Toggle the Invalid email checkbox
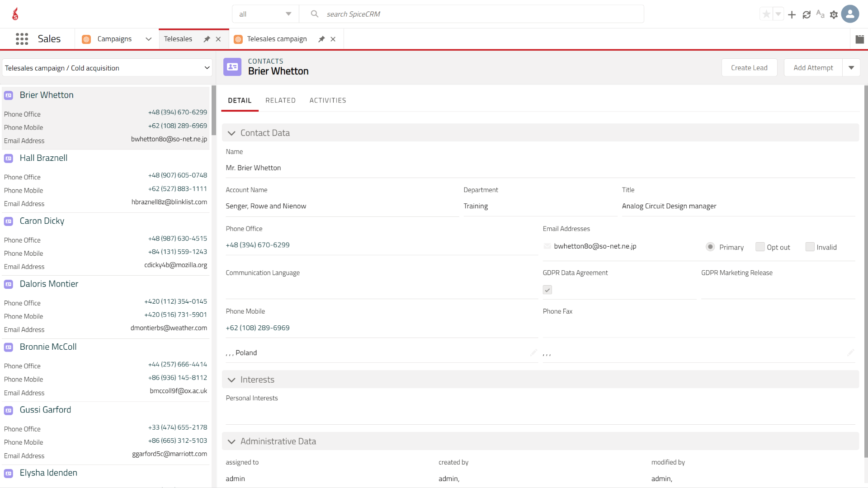Image resolution: width=868 pixels, height=488 pixels. [810, 247]
